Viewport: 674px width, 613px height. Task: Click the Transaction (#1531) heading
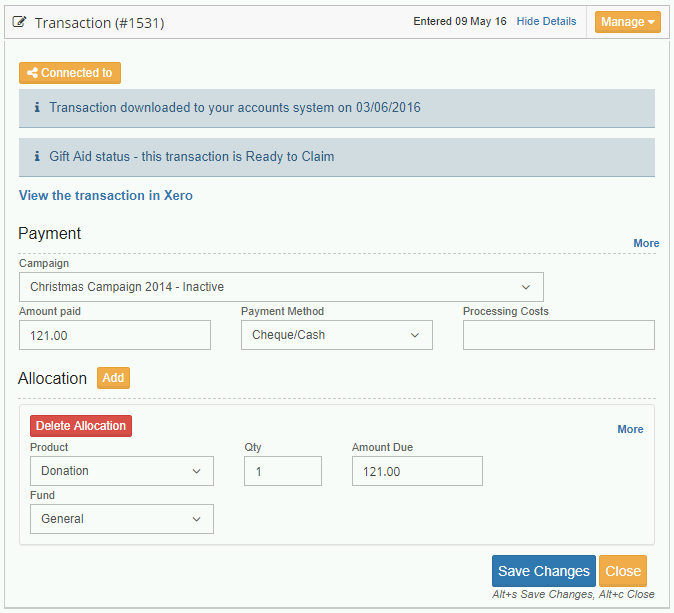(x=99, y=23)
